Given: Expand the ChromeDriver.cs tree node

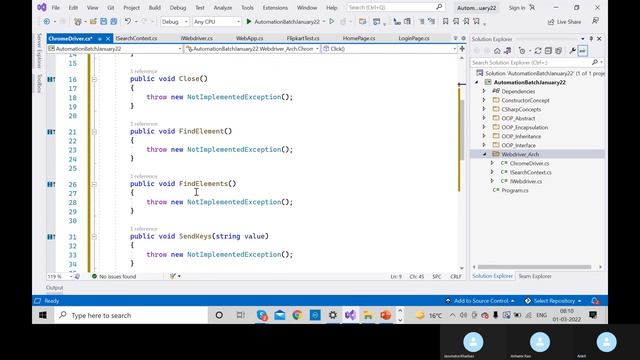Looking at the screenshot, I should tap(492, 163).
